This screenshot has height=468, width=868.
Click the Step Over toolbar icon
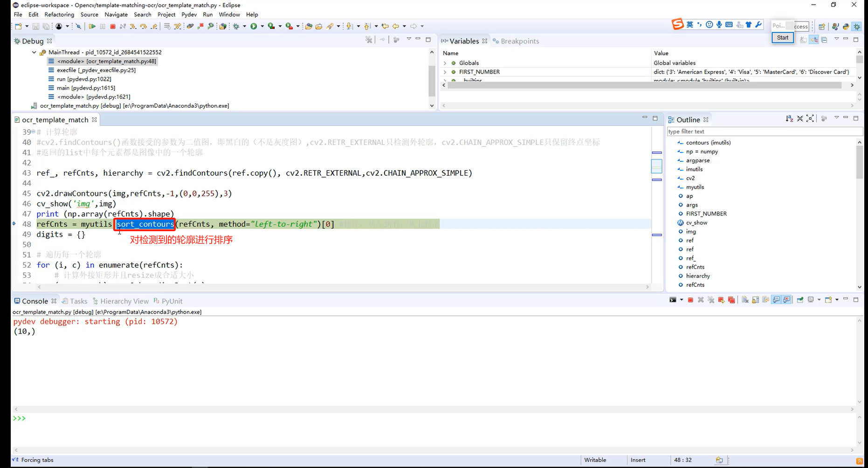(x=143, y=26)
